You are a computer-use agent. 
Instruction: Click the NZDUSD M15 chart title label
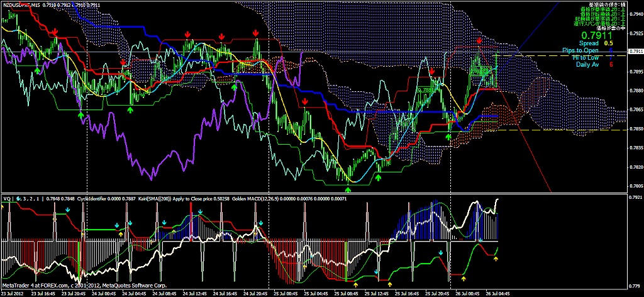click(25, 5)
